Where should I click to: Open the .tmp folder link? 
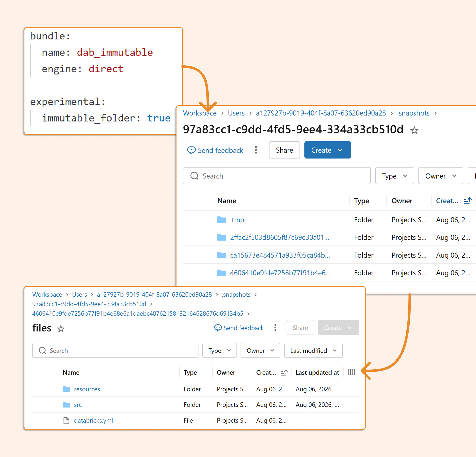click(x=237, y=220)
